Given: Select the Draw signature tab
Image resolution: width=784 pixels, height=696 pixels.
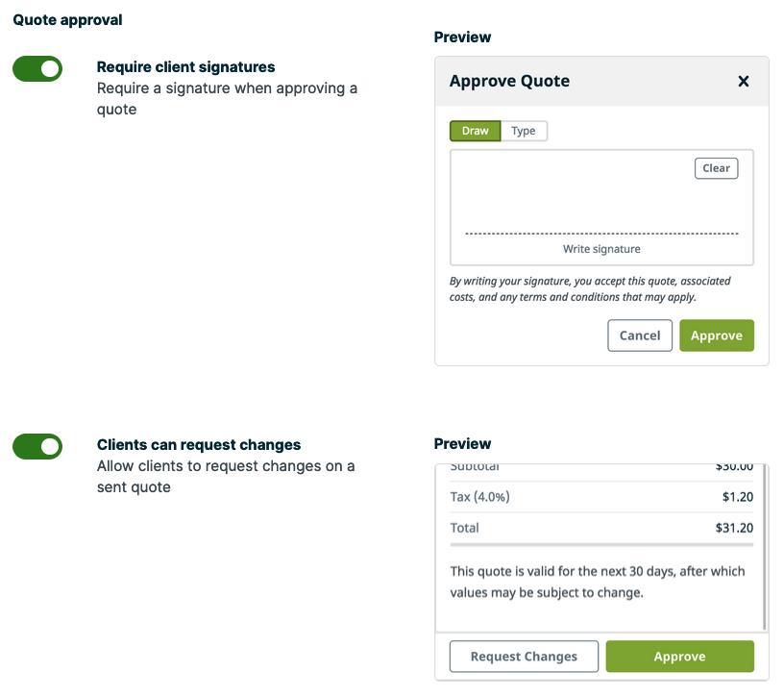Looking at the screenshot, I should 475,131.
